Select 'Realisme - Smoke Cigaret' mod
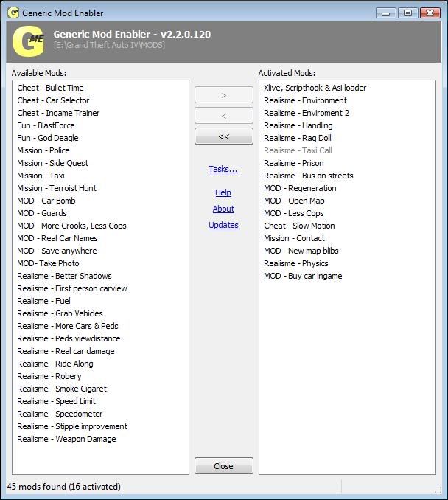Viewport: 448px width, 500px height. [x=62, y=389]
